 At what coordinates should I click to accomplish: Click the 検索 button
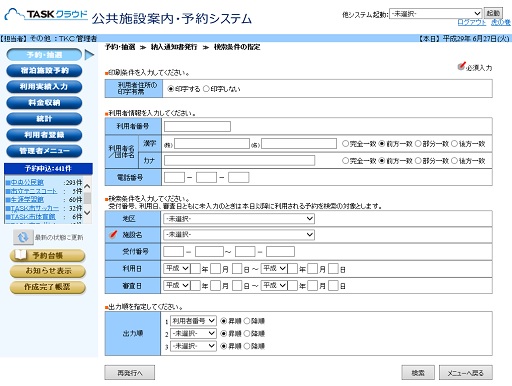418,373
